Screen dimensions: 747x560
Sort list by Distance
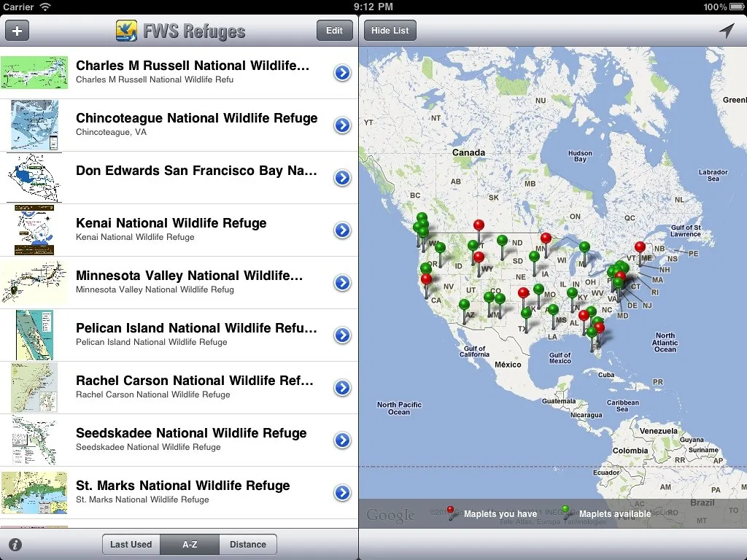click(248, 544)
